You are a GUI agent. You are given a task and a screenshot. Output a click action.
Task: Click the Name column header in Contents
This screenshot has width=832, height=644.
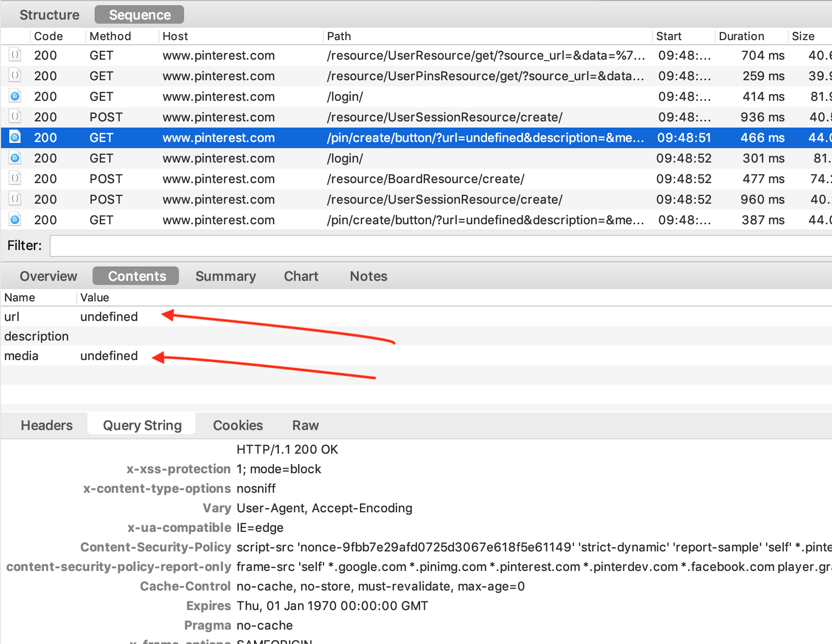pos(39,297)
